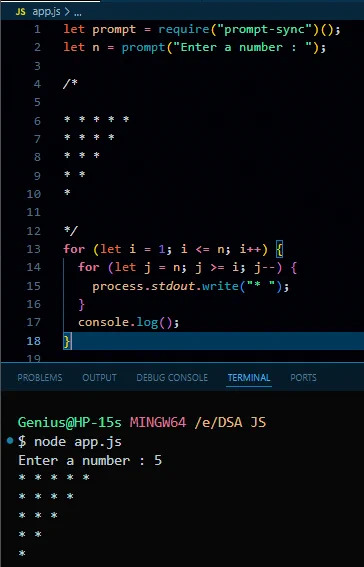Click the five-star row in comment line 6

[x=97, y=119]
